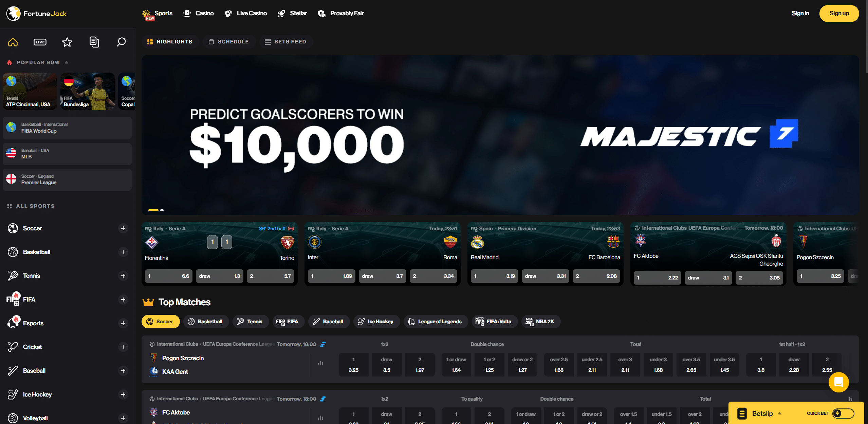Open FIBA World Cup popular link

tap(67, 128)
